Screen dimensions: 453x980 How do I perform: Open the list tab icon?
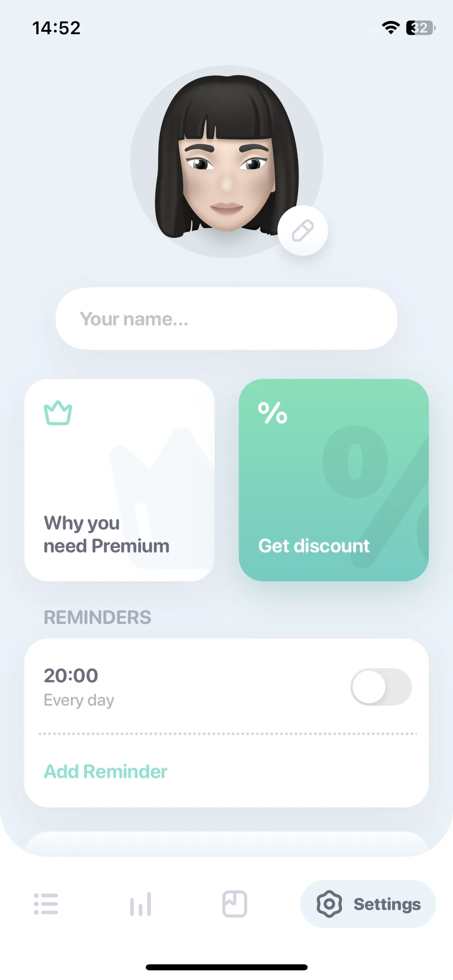46,904
